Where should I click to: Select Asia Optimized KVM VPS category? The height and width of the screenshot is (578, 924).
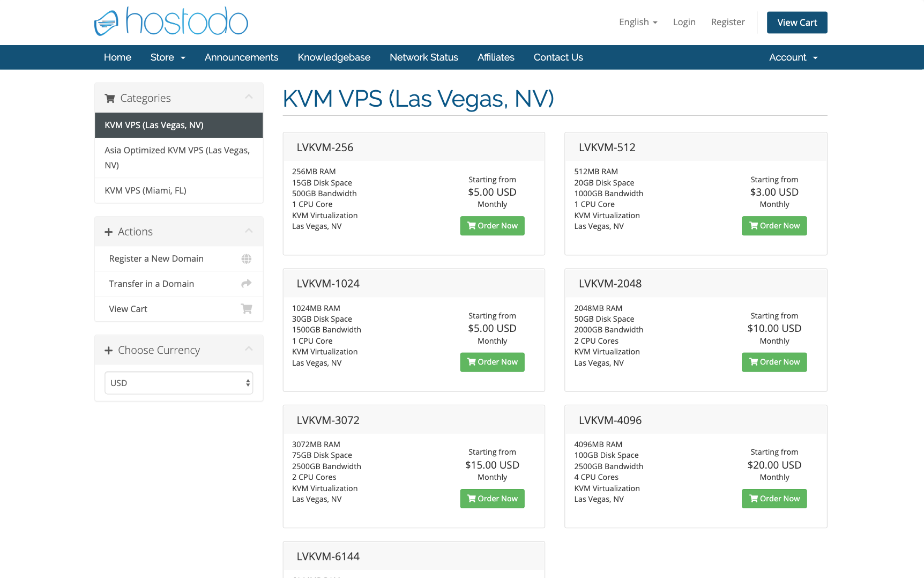[x=179, y=158]
